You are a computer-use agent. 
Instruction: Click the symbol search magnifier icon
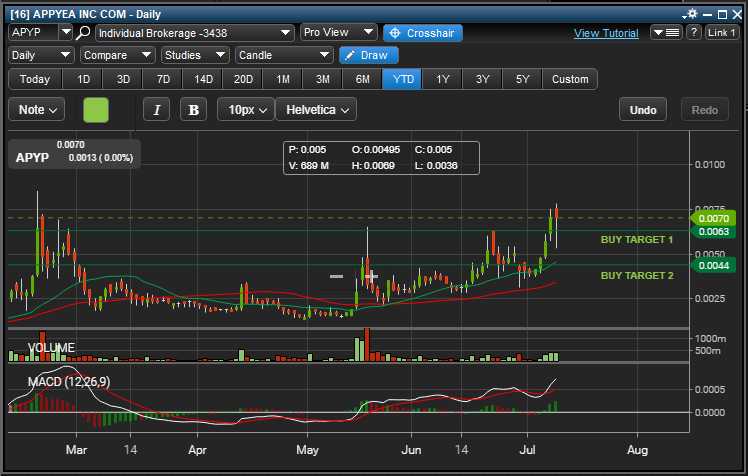point(83,33)
